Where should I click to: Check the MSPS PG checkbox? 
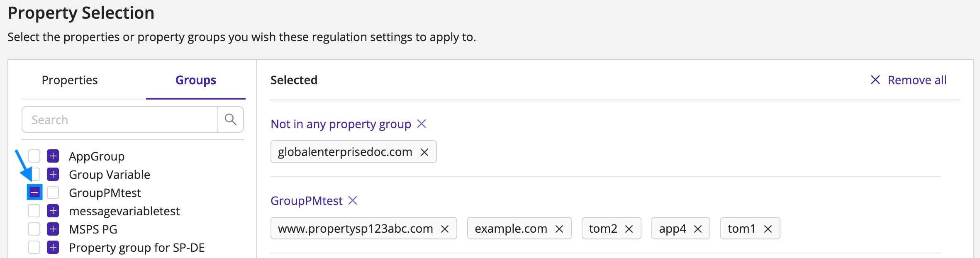[x=34, y=229]
